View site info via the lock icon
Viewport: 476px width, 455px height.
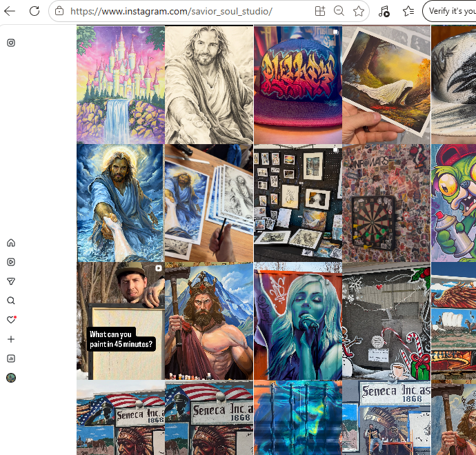pos(59,11)
